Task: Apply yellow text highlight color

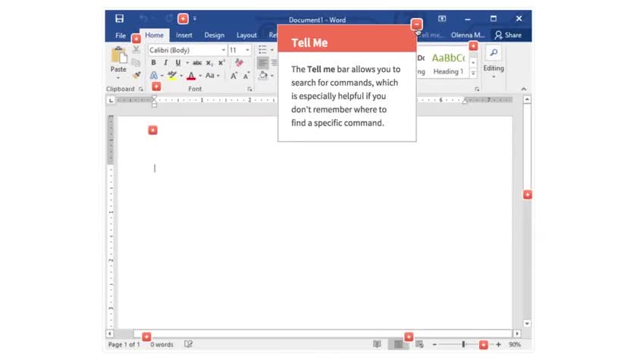Action: click(172, 75)
